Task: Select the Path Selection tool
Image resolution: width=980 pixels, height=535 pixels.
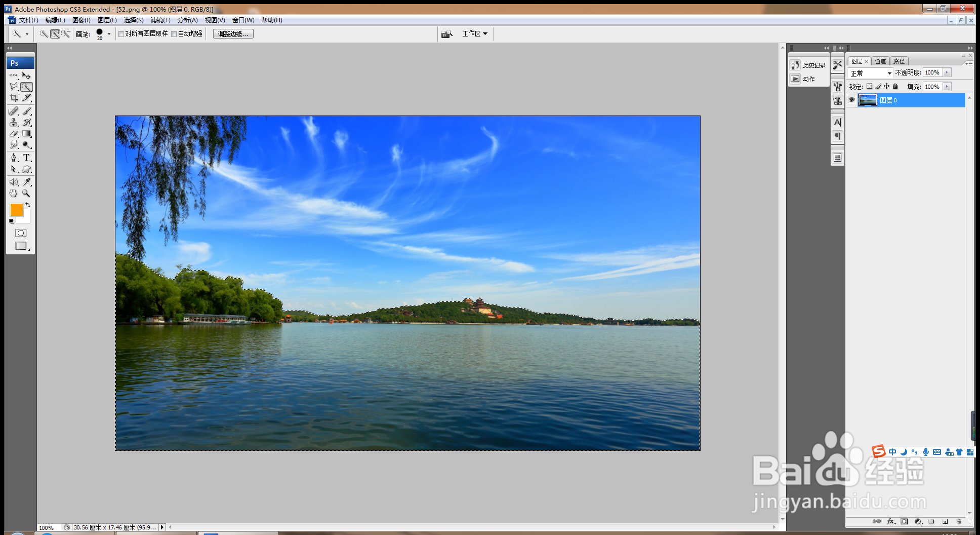Action: (x=14, y=169)
